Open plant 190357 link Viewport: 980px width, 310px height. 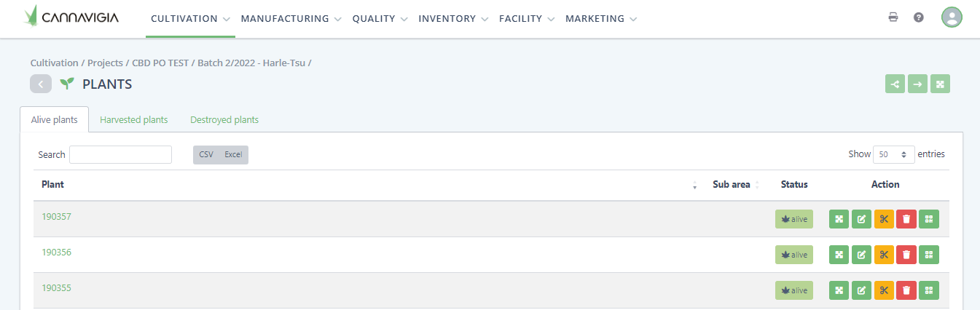pyautogui.click(x=56, y=216)
